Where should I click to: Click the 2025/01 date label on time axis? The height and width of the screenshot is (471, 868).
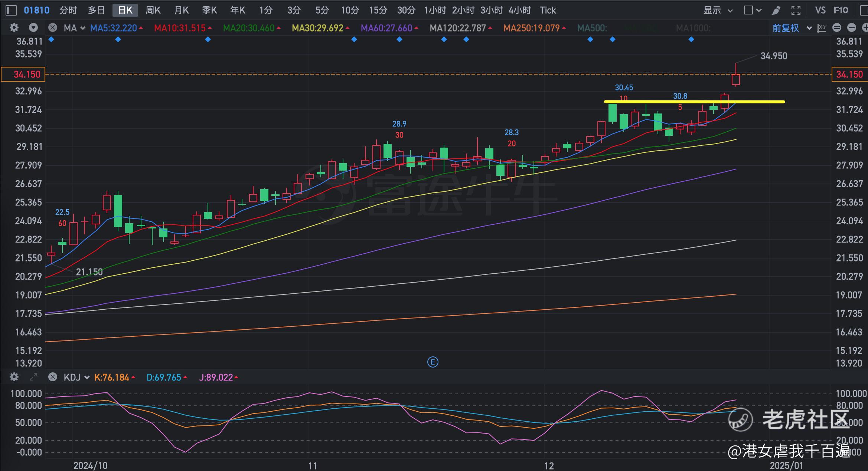[x=786, y=465]
